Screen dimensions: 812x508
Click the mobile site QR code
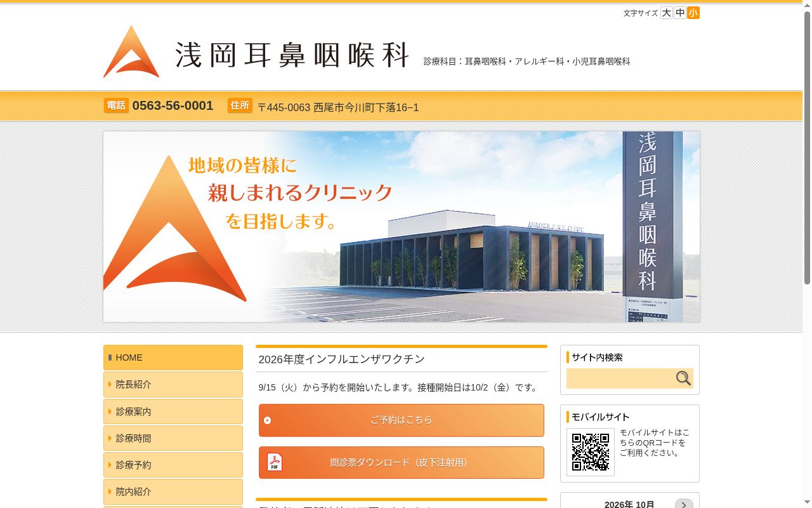click(x=591, y=452)
